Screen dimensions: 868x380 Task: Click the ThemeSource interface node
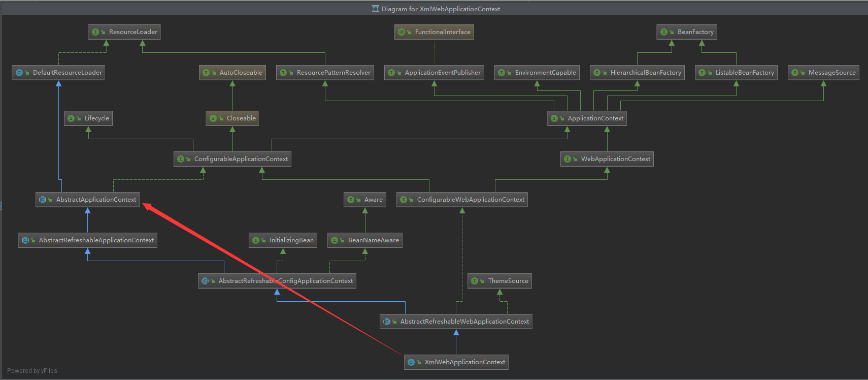(499, 281)
